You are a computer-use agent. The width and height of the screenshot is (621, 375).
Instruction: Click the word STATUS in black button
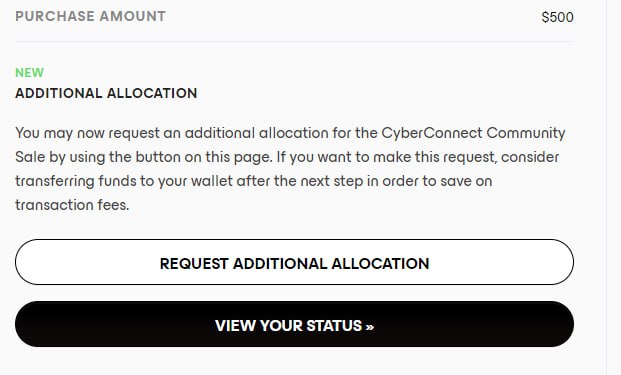tap(334, 326)
